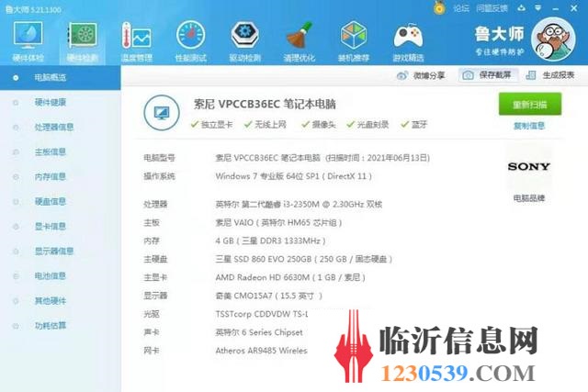
Task: Launch 性能测试 performance benchmark
Action: pos(190,41)
